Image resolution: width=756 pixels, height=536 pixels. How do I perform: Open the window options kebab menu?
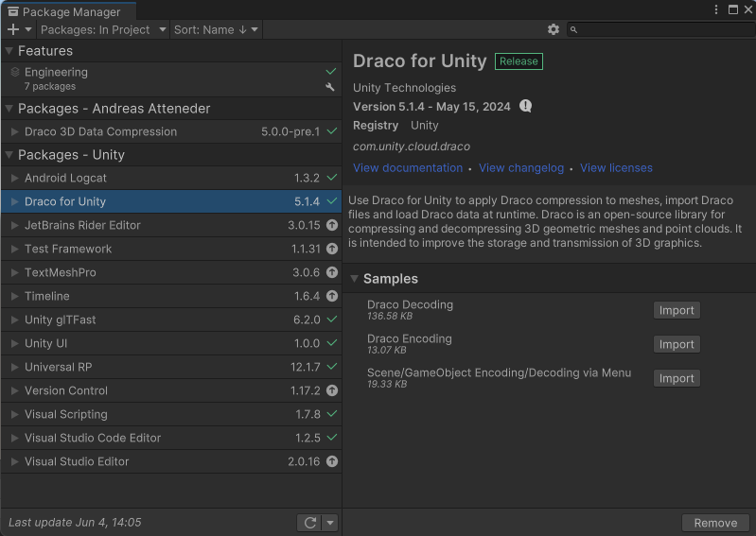pos(716,9)
